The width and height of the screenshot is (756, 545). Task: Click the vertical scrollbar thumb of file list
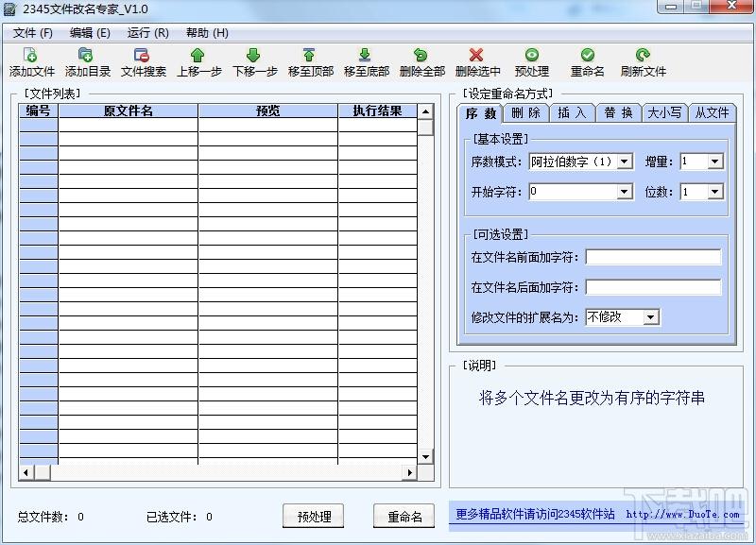426,128
